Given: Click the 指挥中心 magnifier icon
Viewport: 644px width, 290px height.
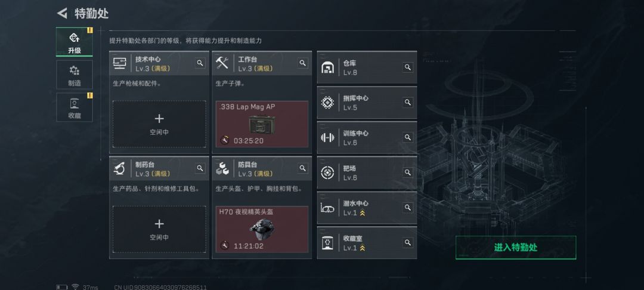Looking at the screenshot, I should 408,102.
